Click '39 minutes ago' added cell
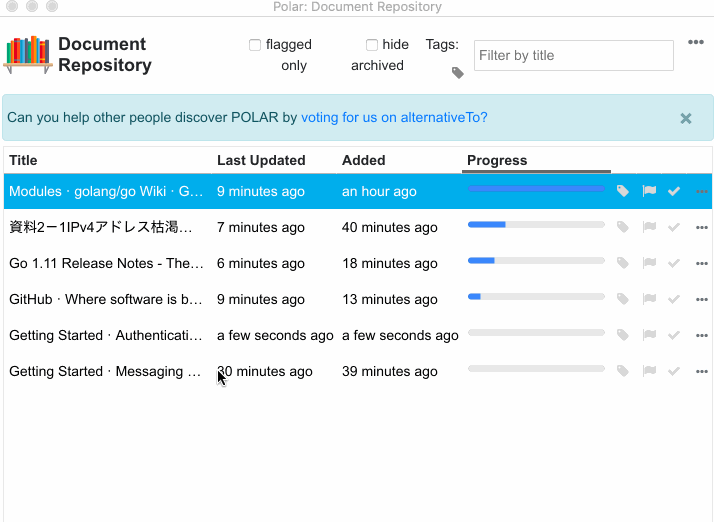The image size is (714, 522). (x=390, y=371)
